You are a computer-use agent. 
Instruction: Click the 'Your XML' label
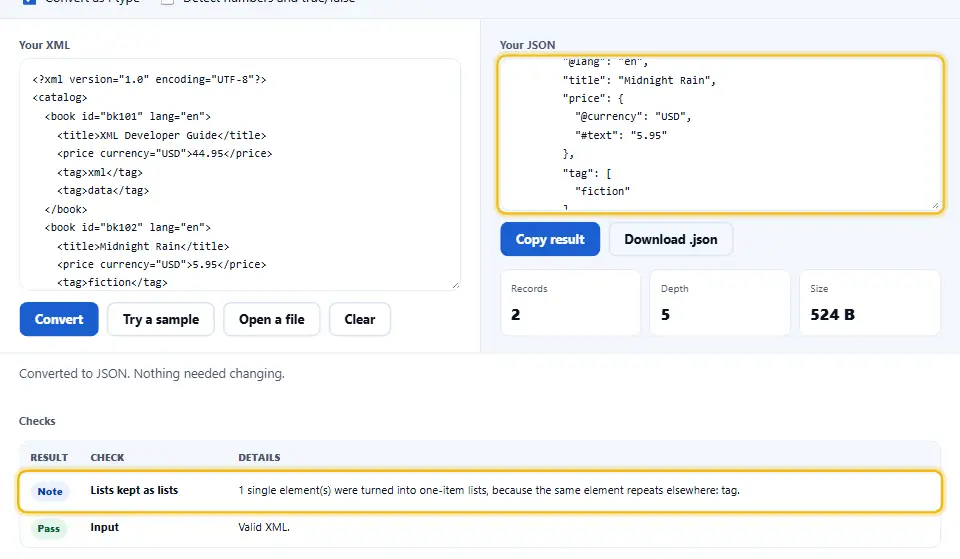(x=44, y=45)
